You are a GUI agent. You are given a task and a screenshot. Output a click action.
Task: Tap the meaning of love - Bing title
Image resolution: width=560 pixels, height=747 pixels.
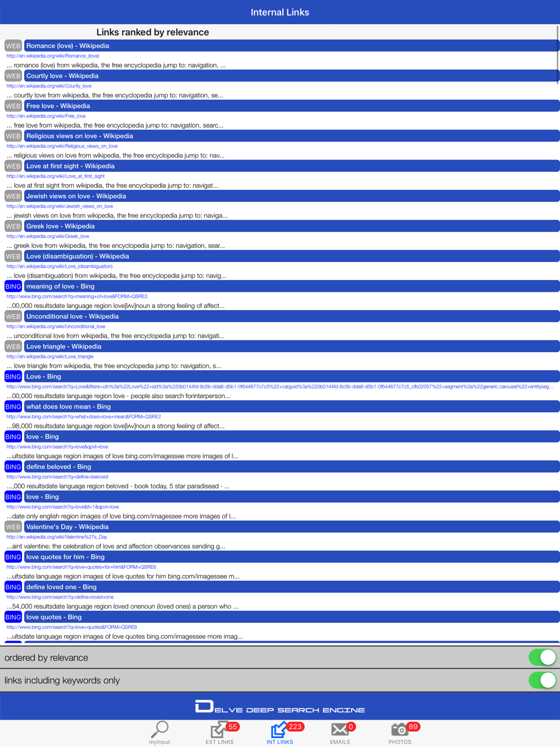292,286
